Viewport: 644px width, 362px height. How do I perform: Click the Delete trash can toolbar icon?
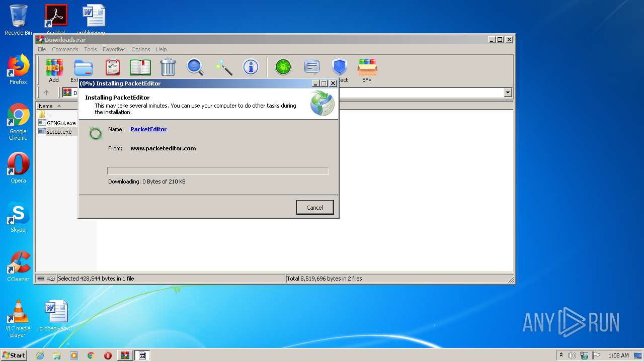168,67
